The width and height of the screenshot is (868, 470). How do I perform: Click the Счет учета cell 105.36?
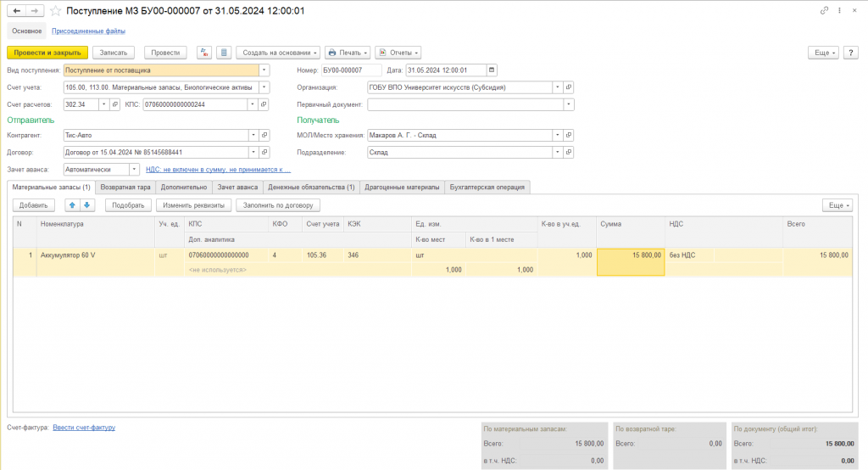pyautogui.click(x=322, y=255)
